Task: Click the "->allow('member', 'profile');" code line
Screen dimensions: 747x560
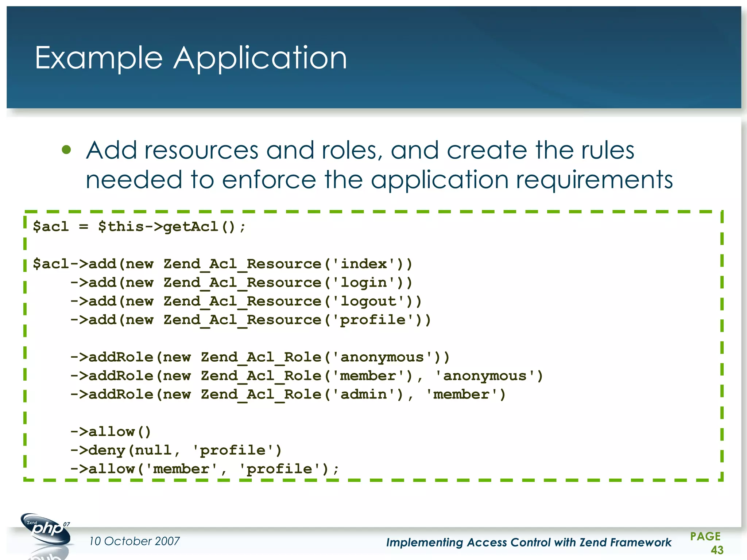Action: point(205,469)
